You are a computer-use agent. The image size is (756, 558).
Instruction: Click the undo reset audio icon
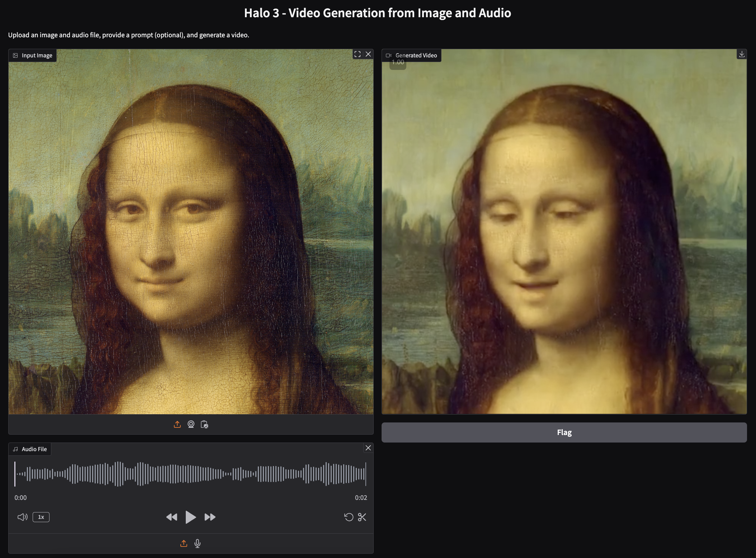349,517
